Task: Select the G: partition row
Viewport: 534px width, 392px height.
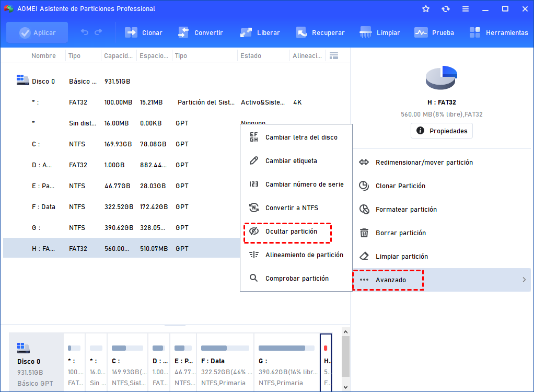Action: 121,227
